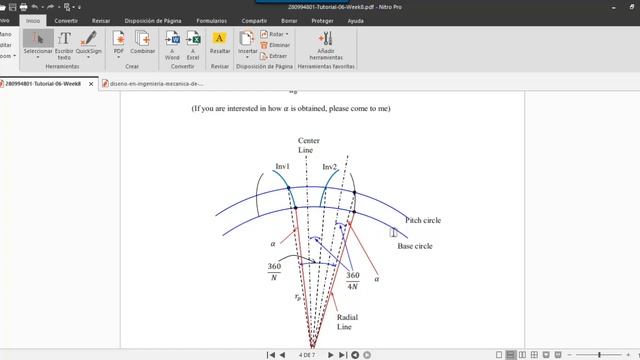Click the Redo arrow in title bar

point(50,7)
